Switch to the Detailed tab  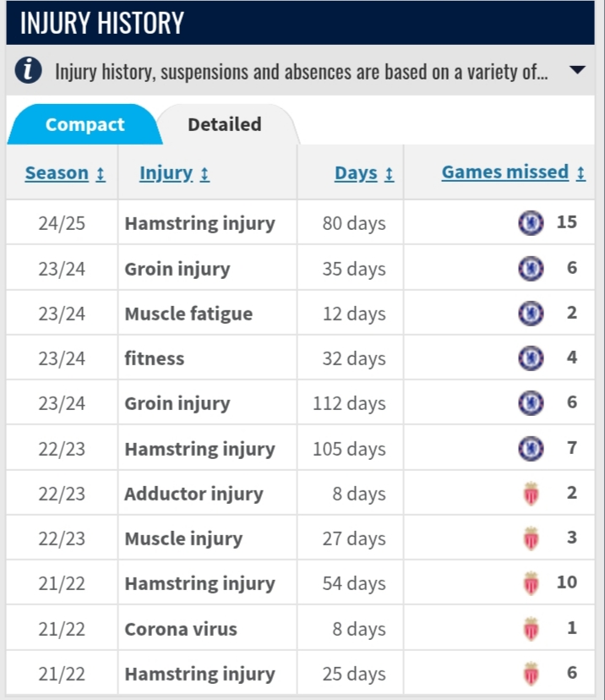tap(225, 124)
